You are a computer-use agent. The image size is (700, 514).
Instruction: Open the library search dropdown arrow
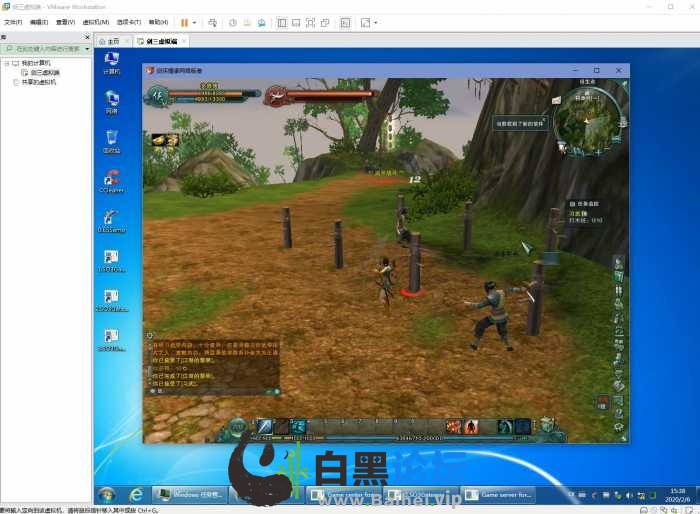tap(87, 48)
